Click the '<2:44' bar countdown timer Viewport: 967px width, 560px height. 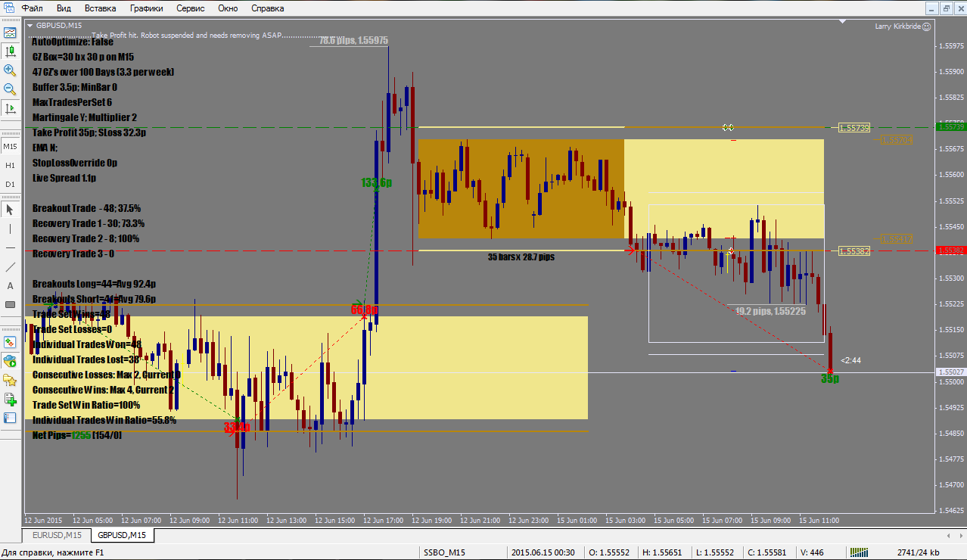(850, 360)
